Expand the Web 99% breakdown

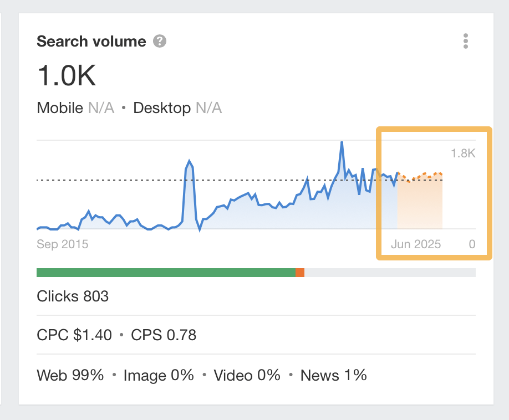[x=70, y=375]
